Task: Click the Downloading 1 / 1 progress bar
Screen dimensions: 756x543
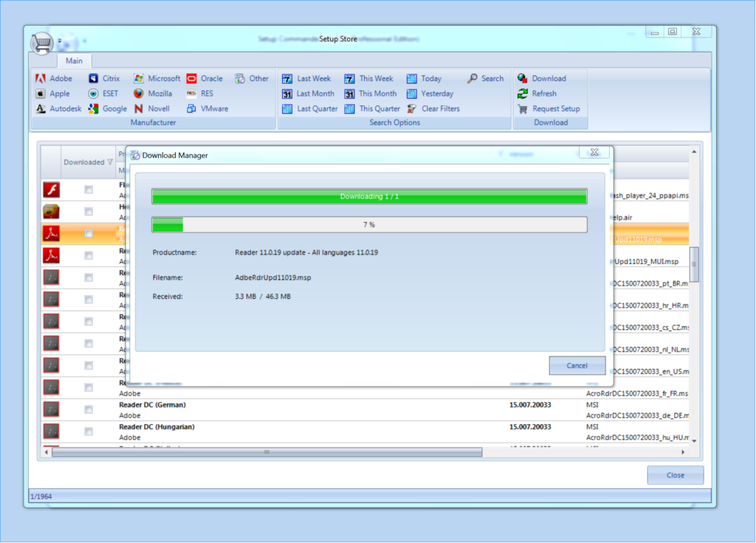Action: [369, 196]
